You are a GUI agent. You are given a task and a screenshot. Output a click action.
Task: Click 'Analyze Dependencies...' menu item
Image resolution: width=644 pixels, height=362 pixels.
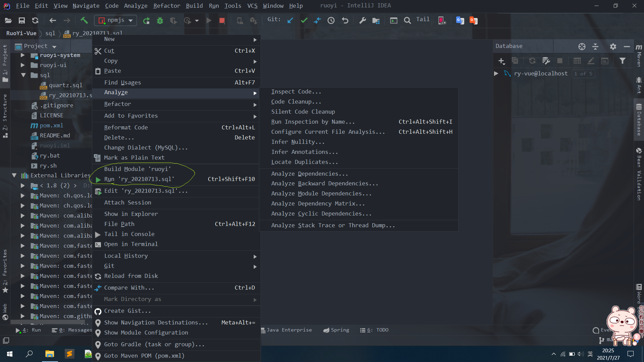(310, 173)
